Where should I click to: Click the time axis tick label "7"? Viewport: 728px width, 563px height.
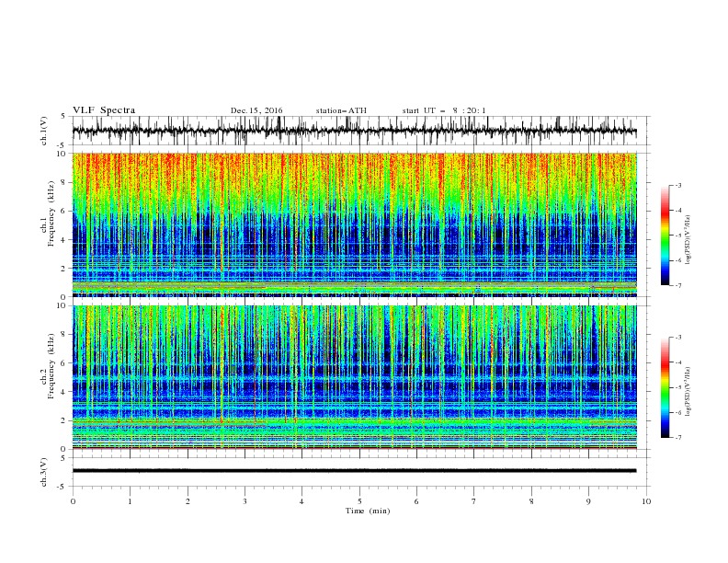[x=474, y=501]
